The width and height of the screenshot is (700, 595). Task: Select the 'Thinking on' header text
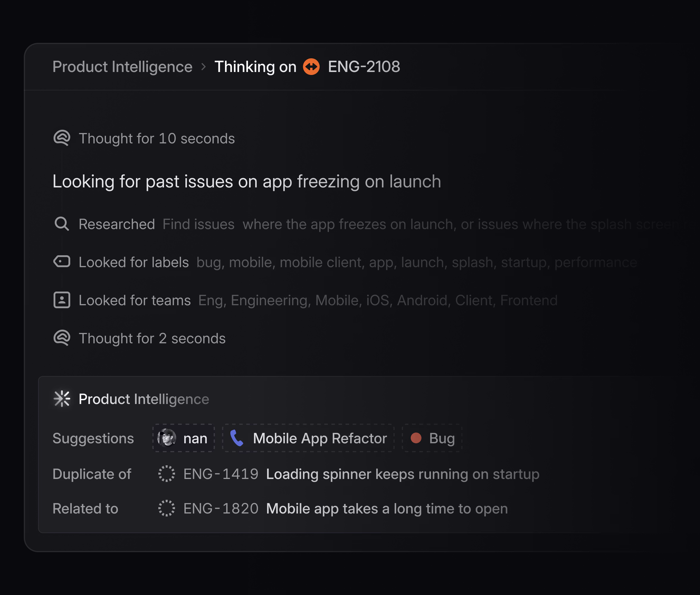[255, 67]
